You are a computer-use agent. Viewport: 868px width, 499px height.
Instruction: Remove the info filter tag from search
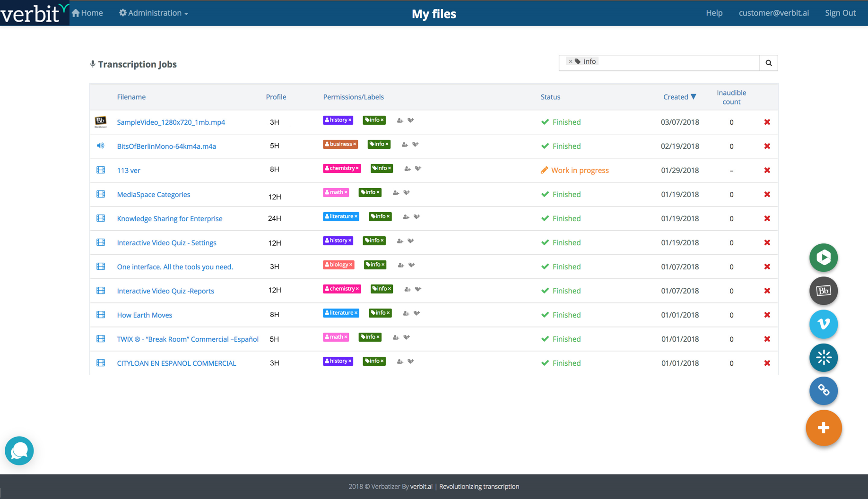coord(571,61)
